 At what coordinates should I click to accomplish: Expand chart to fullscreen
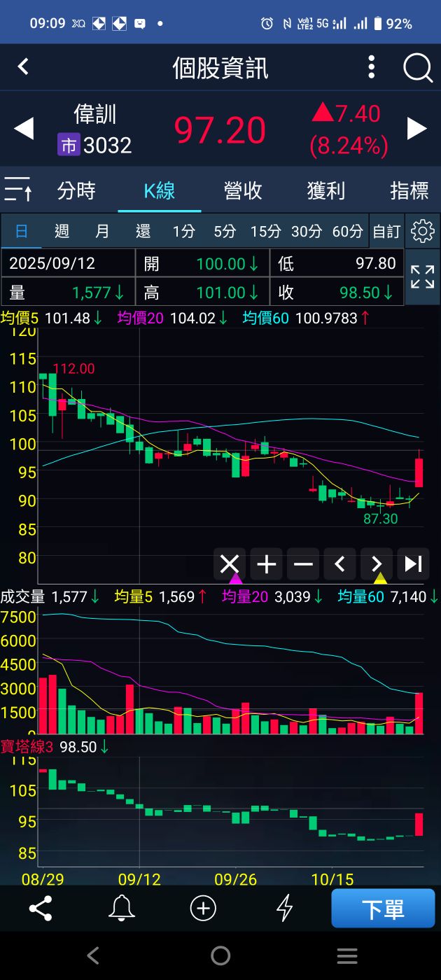[x=422, y=277]
